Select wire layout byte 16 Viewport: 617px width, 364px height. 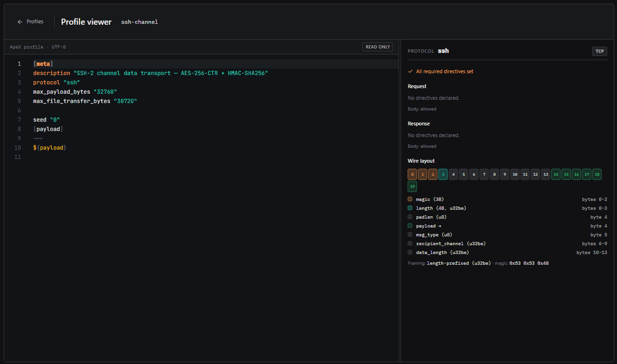576,174
